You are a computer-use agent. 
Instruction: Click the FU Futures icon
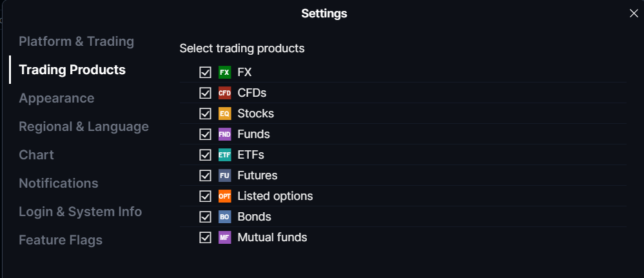[225, 175]
